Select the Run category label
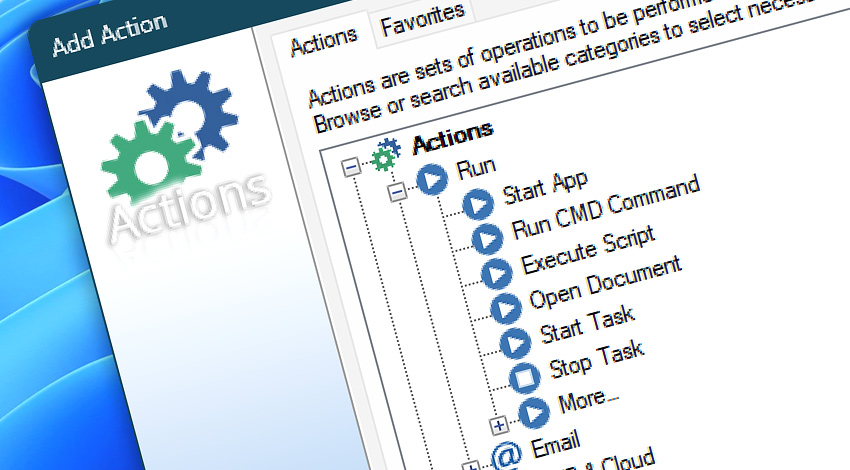 (x=476, y=169)
